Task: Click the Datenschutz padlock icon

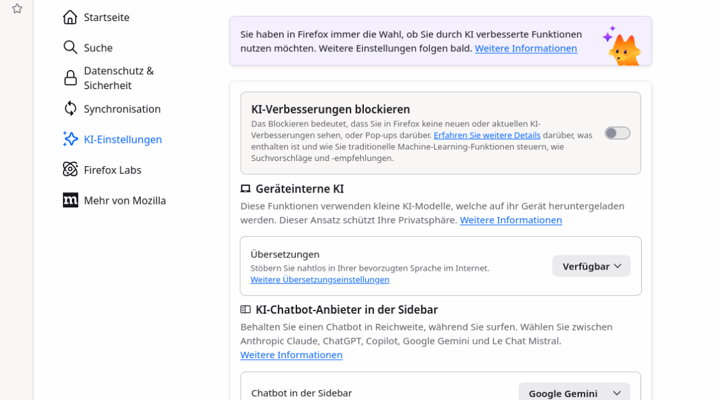Action: pos(70,78)
